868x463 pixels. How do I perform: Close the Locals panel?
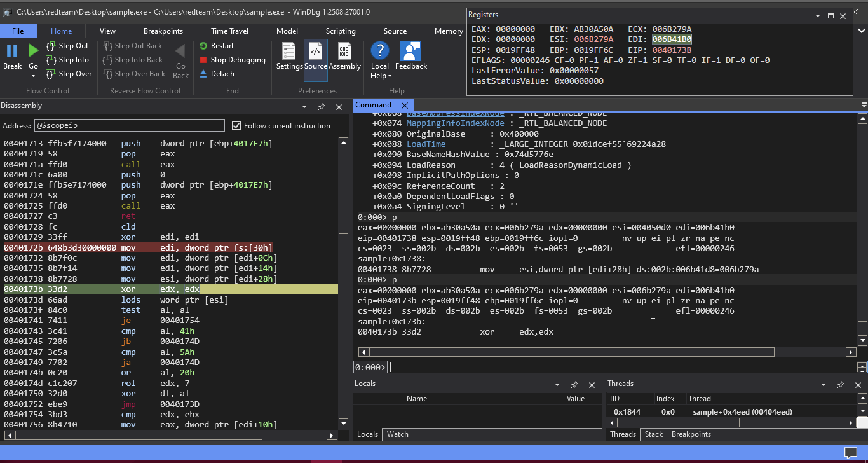click(592, 385)
